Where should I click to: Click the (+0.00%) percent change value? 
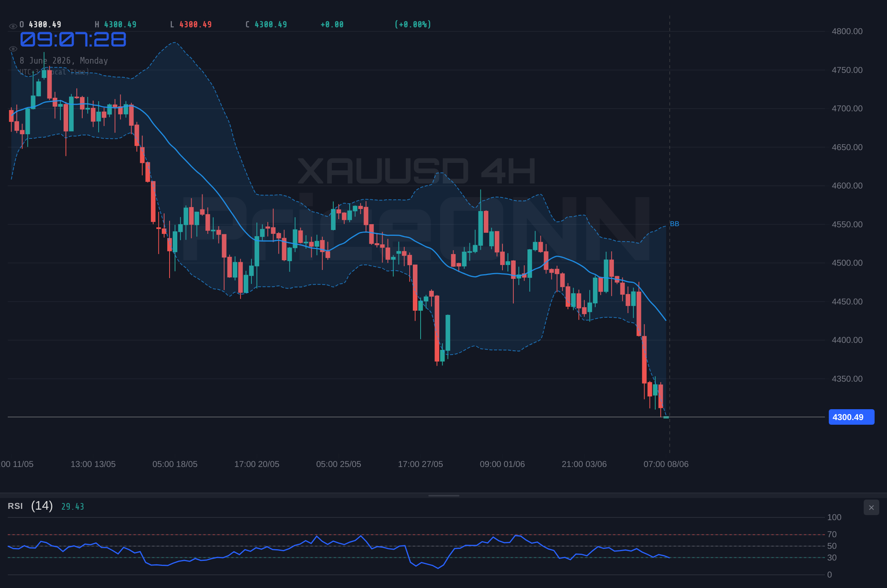pos(413,24)
